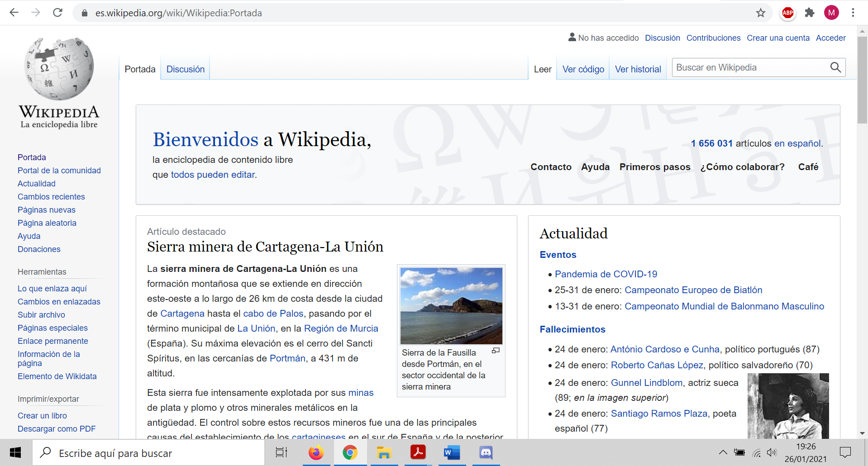
Task: Open the Fallecimientos heading link
Action: click(572, 329)
